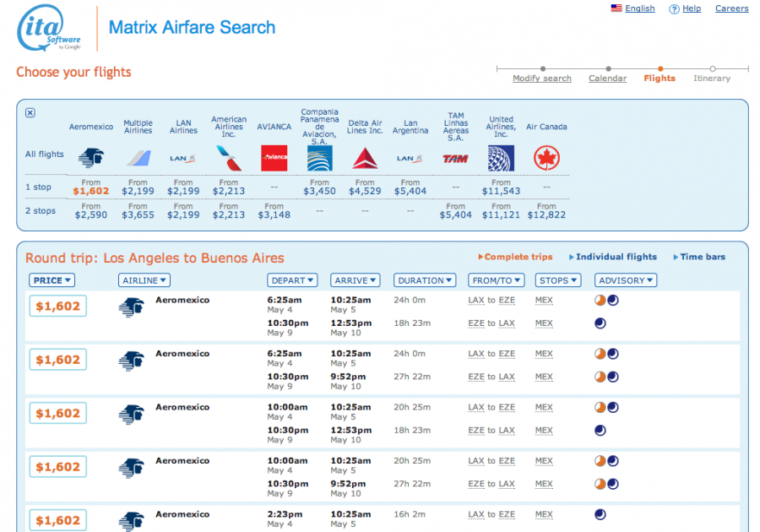This screenshot has width=760, height=532.
Task: Open the PRICE sort dropdown
Action: tap(51, 280)
